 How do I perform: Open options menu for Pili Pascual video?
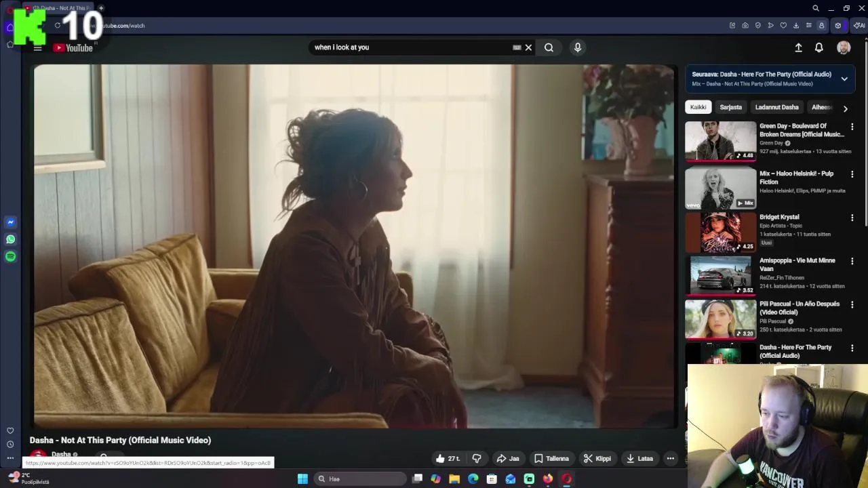coord(852,304)
